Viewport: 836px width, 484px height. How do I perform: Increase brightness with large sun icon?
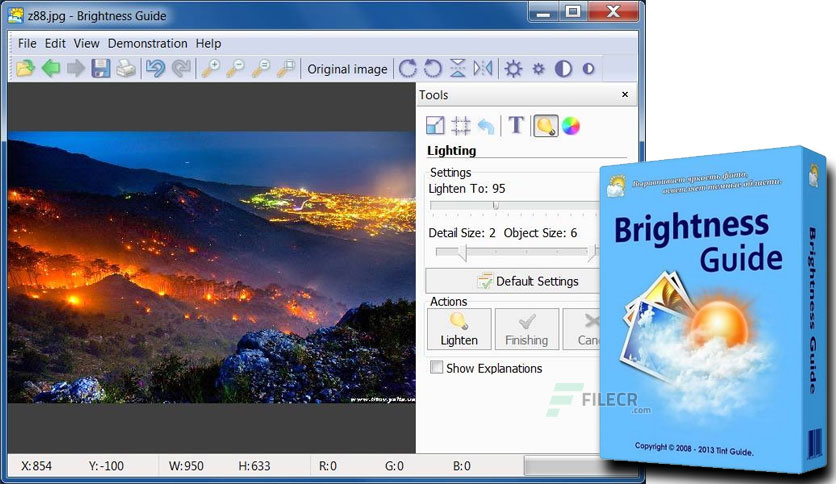coord(513,69)
